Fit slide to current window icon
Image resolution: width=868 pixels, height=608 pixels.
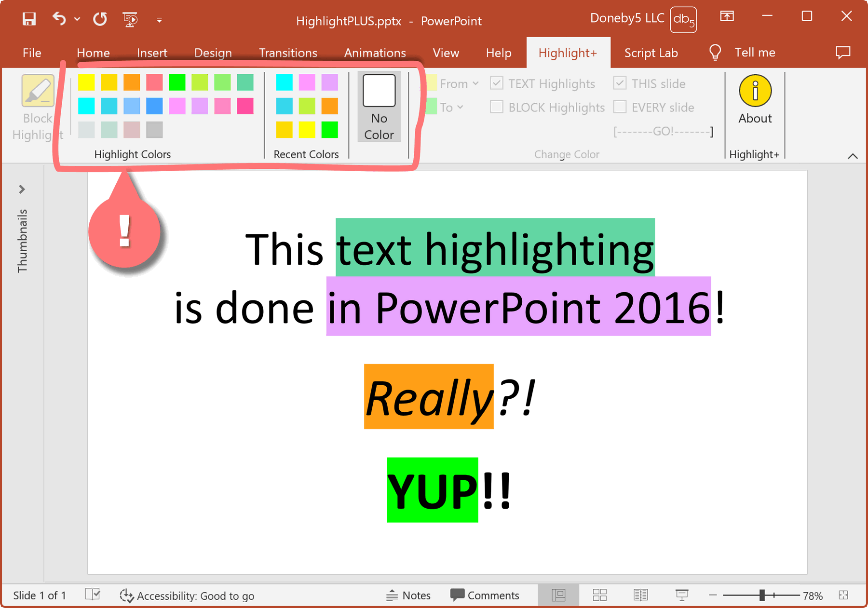843,595
